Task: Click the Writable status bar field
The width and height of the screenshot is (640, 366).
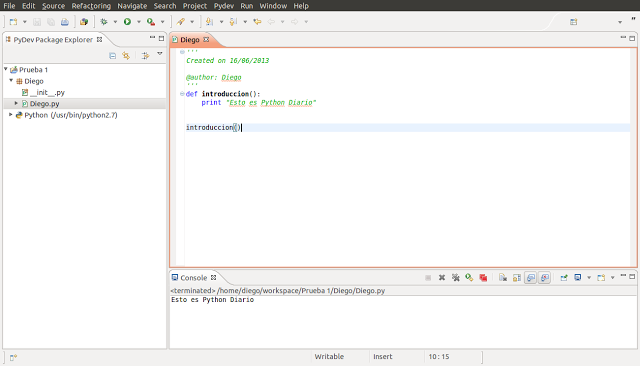Action: pyautogui.click(x=329, y=357)
